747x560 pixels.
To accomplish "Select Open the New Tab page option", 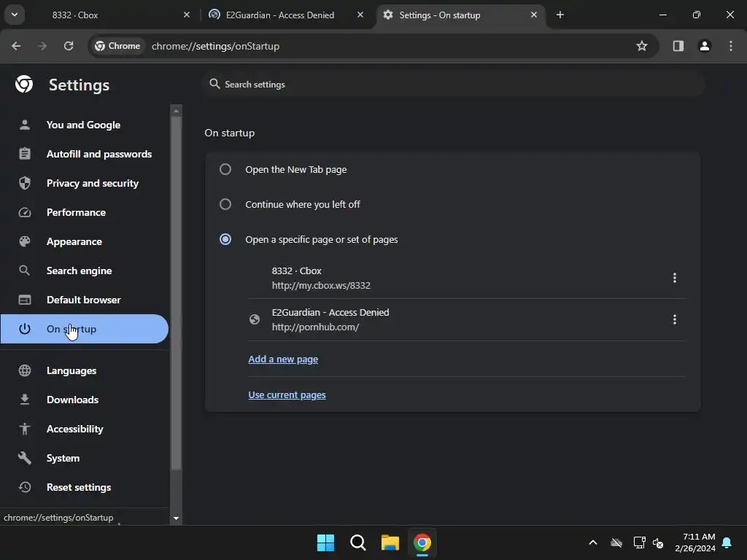I will pos(225,169).
